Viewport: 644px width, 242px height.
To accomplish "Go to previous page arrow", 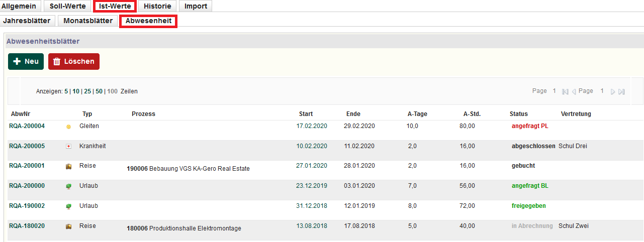I will coord(574,91).
